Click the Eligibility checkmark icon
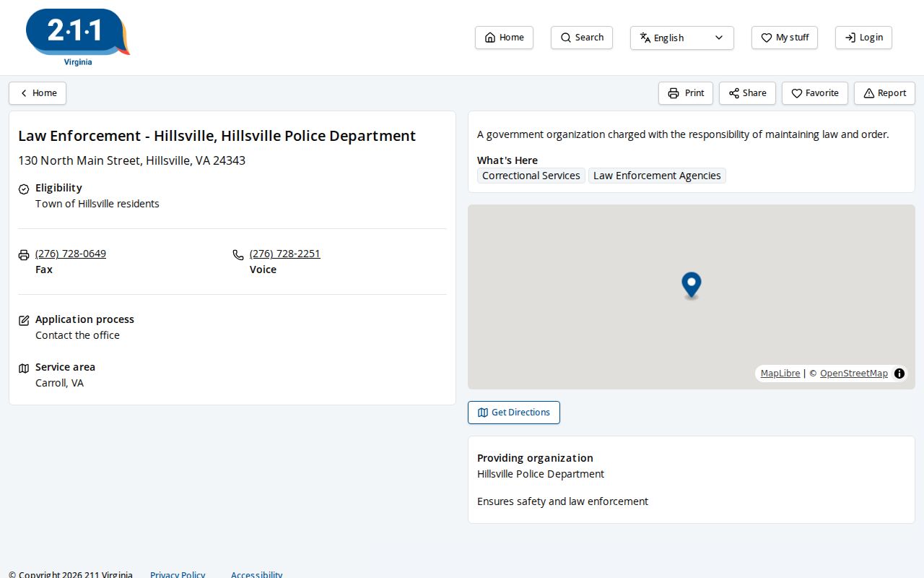924x578 pixels. tap(24, 189)
